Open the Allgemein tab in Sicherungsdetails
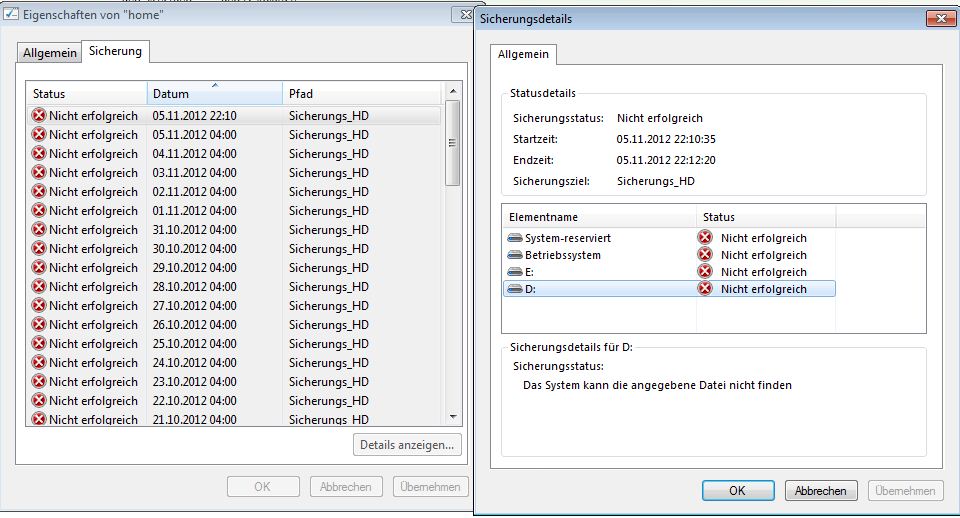Viewport: 960px width, 518px height. (523, 54)
